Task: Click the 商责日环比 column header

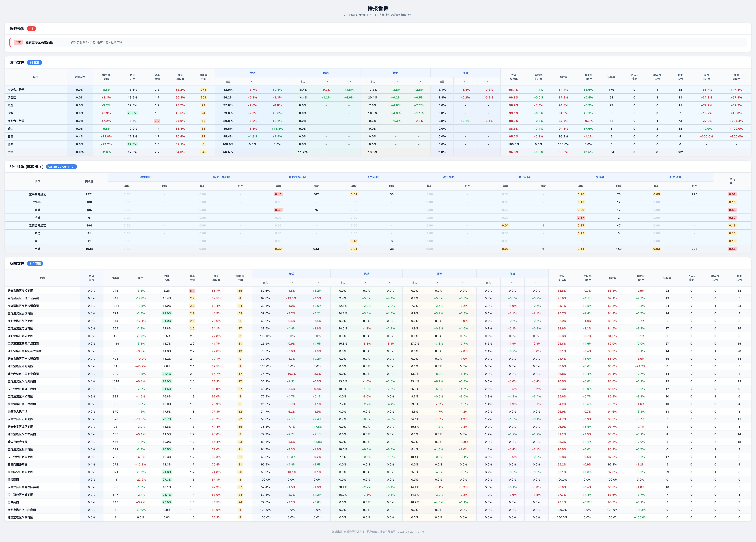Action: (706, 77)
